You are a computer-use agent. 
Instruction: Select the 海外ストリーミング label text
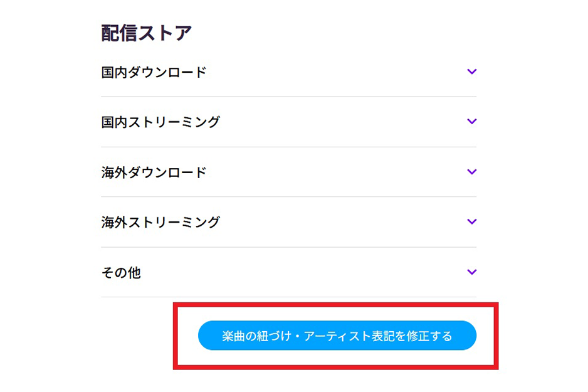coord(160,222)
